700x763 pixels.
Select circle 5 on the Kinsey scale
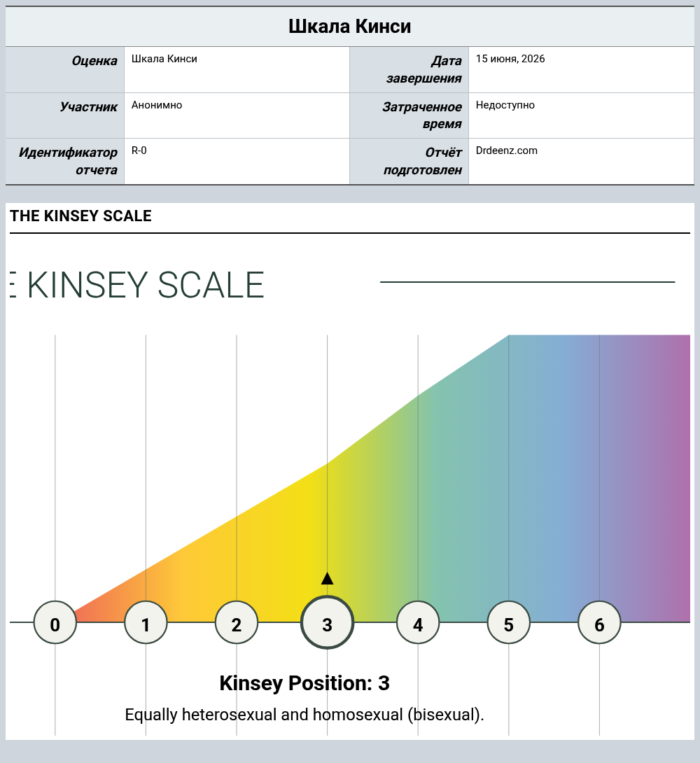pyautogui.click(x=509, y=622)
